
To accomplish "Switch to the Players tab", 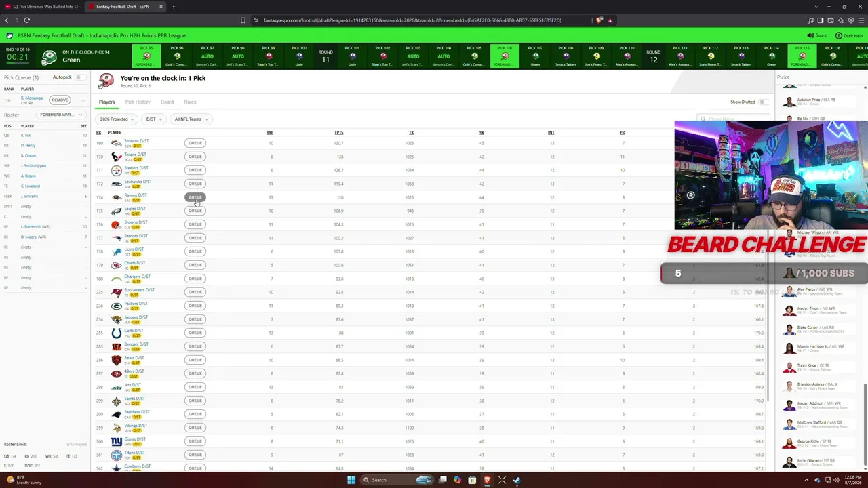I will pyautogui.click(x=106, y=102).
